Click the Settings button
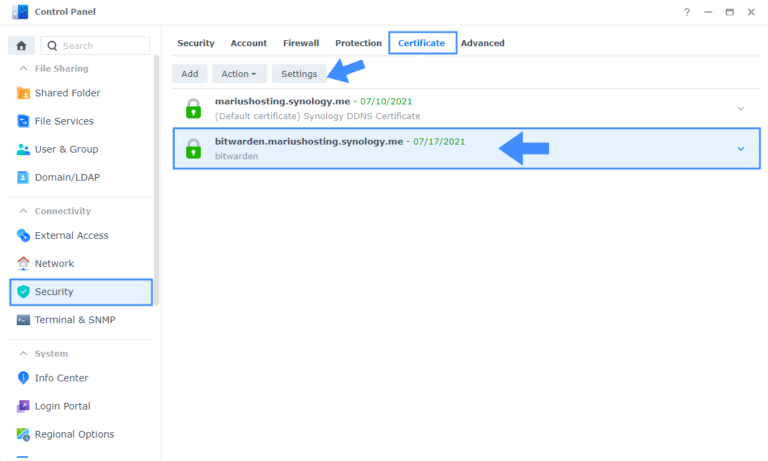Image resolution: width=768 pixels, height=461 pixels. coord(299,74)
